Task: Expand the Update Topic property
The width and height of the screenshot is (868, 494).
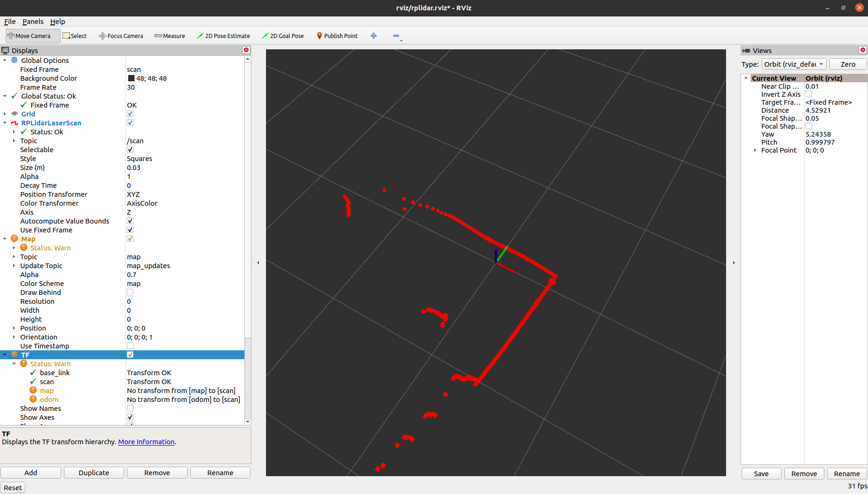Action: pos(14,265)
